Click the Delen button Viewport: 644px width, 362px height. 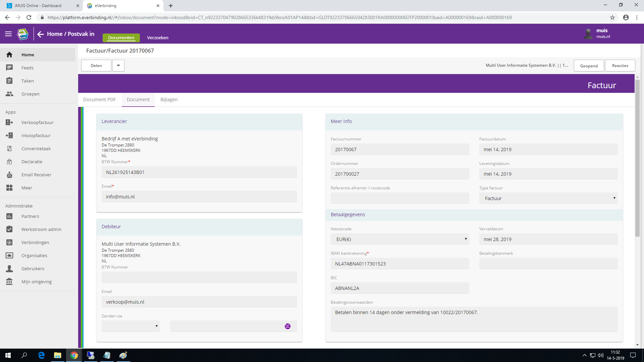(96, 66)
